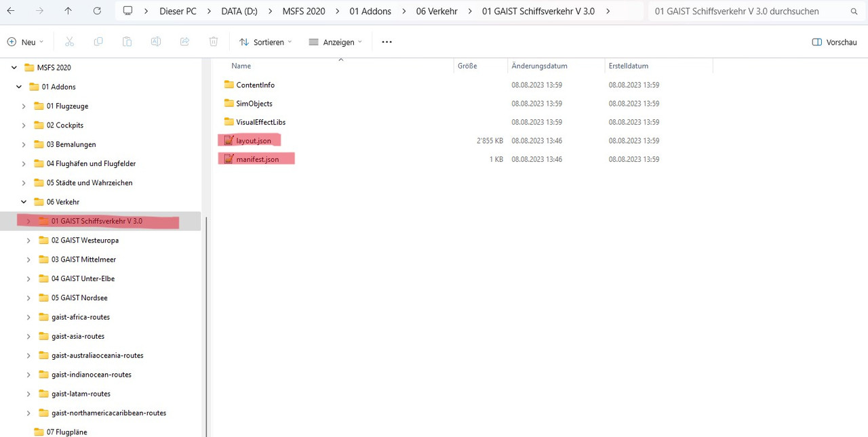Open the Anzeigen view dropdown

coord(336,42)
